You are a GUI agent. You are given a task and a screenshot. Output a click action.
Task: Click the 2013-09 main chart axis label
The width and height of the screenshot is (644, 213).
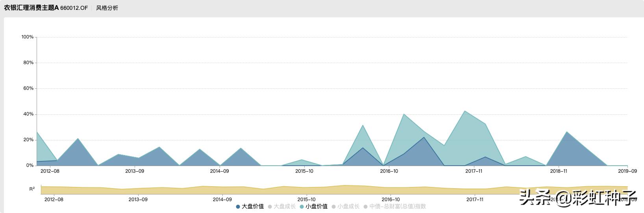135,171
